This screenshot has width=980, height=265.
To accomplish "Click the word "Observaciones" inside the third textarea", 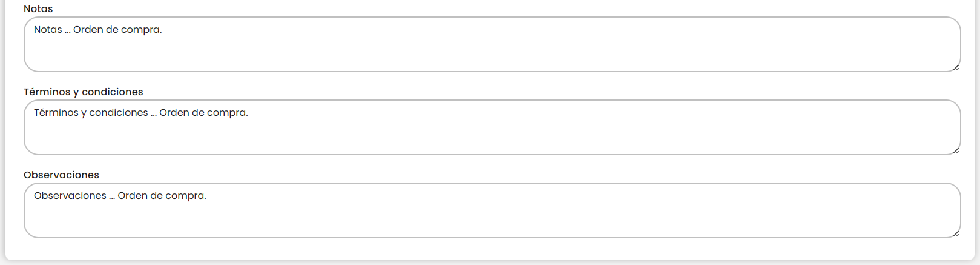I will [x=70, y=196].
